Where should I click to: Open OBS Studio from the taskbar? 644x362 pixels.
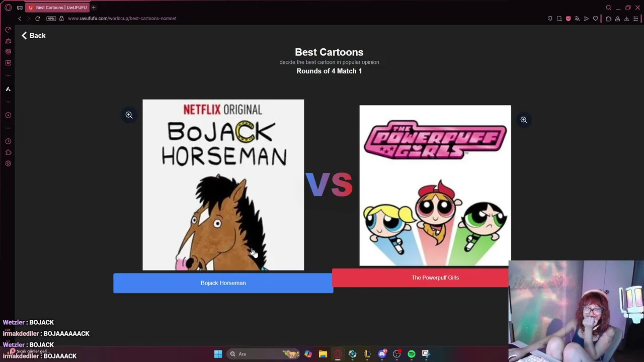(396, 354)
